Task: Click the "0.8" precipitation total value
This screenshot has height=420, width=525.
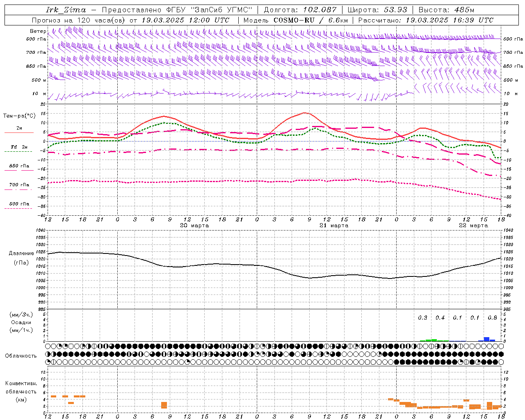Action: pos(492,318)
